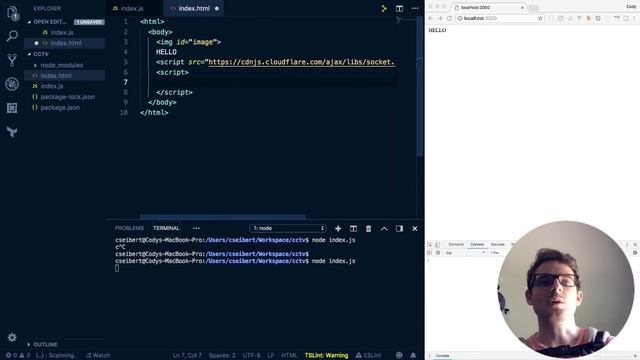Select the localhost:3000 browser tab
Viewport: 640px width, 360px height.
489,7
